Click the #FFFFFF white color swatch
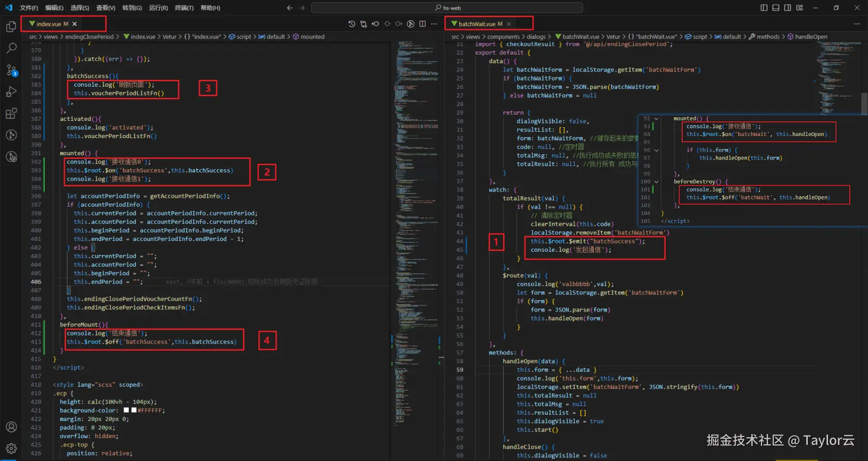Image resolution: width=868 pixels, height=461 pixels. [x=133, y=410]
